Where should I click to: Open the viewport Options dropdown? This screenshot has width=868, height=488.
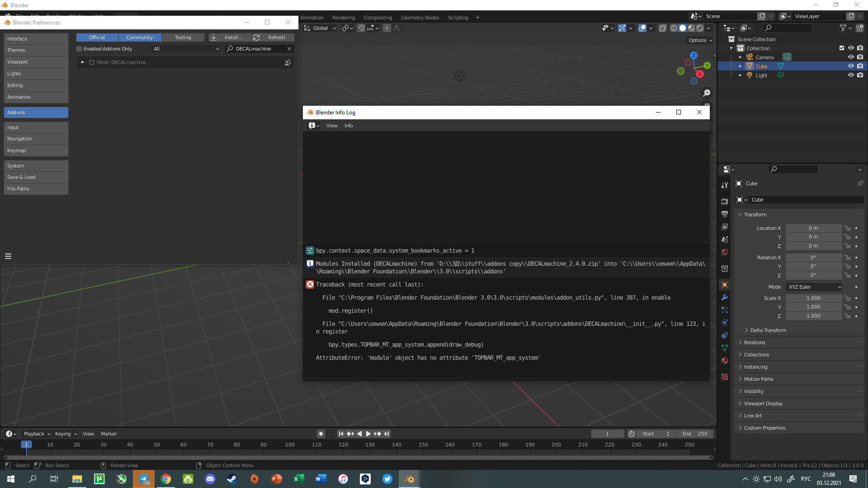point(700,40)
